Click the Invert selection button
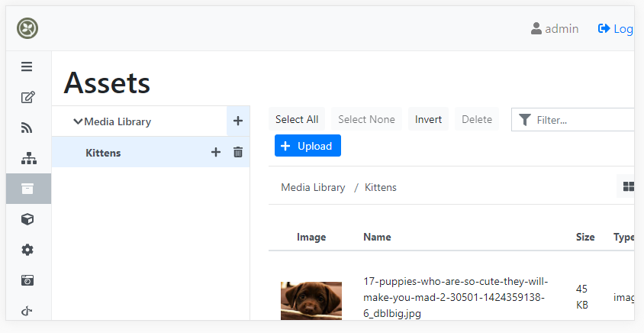 pyautogui.click(x=428, y=119)
